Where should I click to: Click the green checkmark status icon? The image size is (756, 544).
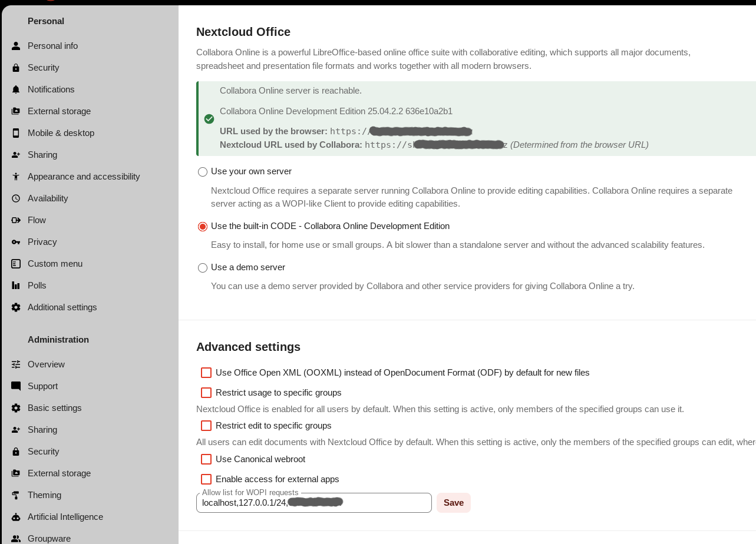209,119
